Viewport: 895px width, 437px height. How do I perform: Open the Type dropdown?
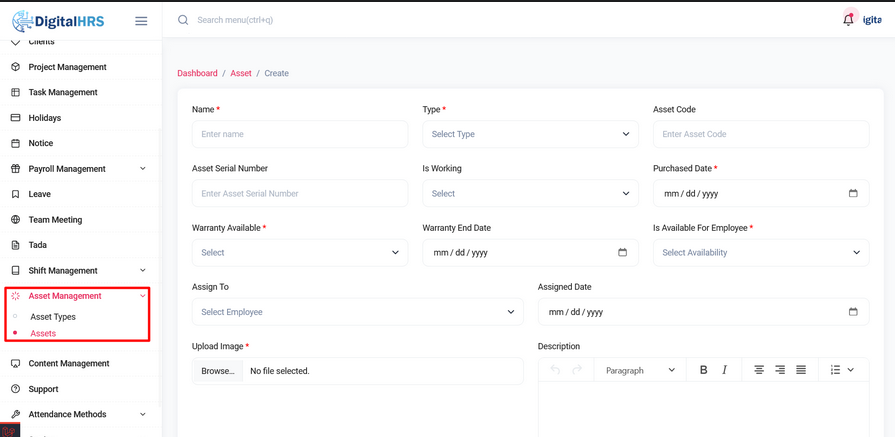point(530,134)
